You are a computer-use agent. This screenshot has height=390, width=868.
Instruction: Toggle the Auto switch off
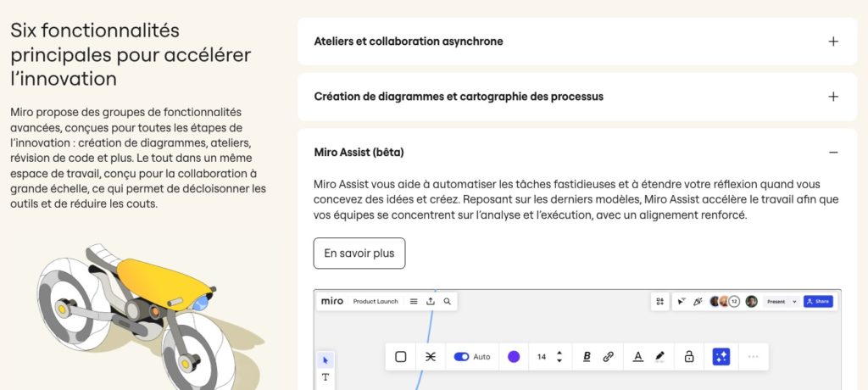[461, 357]
